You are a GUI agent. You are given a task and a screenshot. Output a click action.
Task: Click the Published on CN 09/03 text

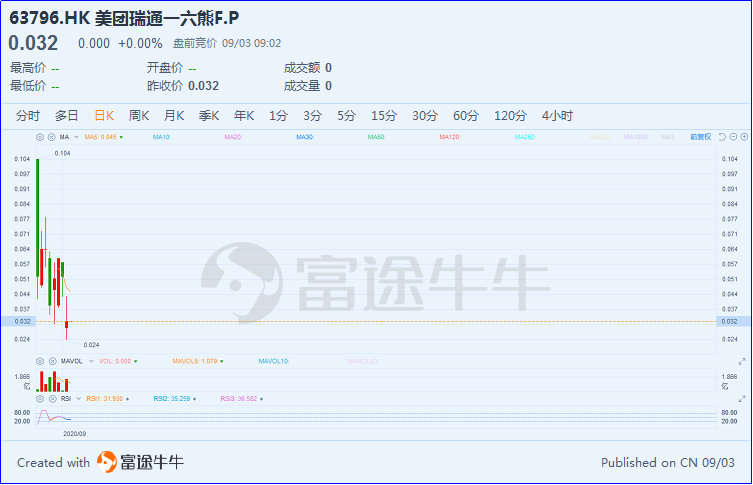pyautogui.click(x=668, y=462)
